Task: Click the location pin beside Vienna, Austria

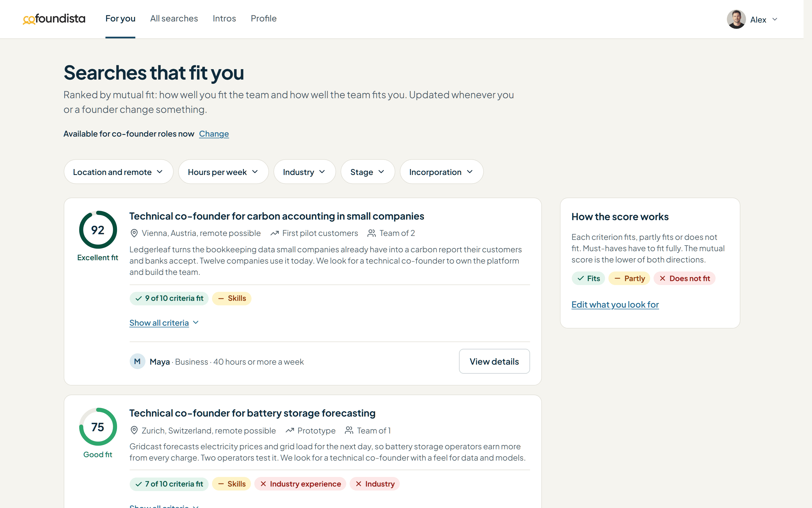Action: 134,233
